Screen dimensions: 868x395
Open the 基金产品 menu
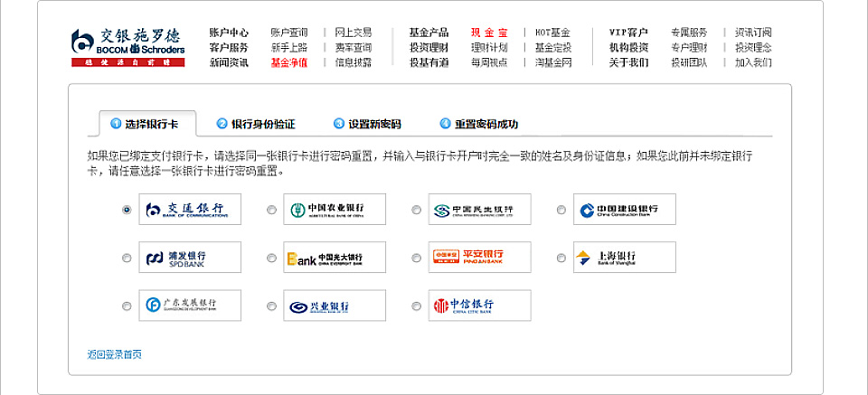[429, 33]
